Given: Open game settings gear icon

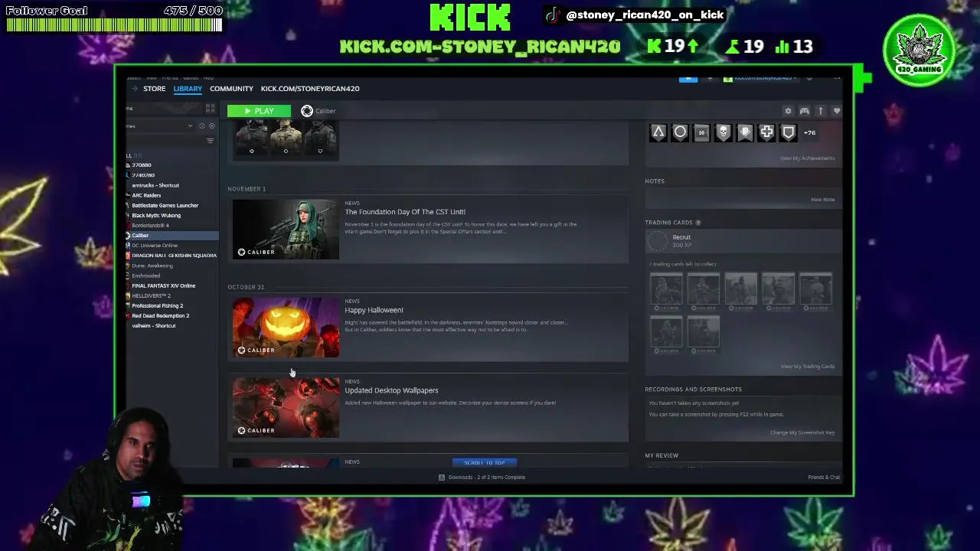Looking at the screenshot, I should click(x=788, y=111).
